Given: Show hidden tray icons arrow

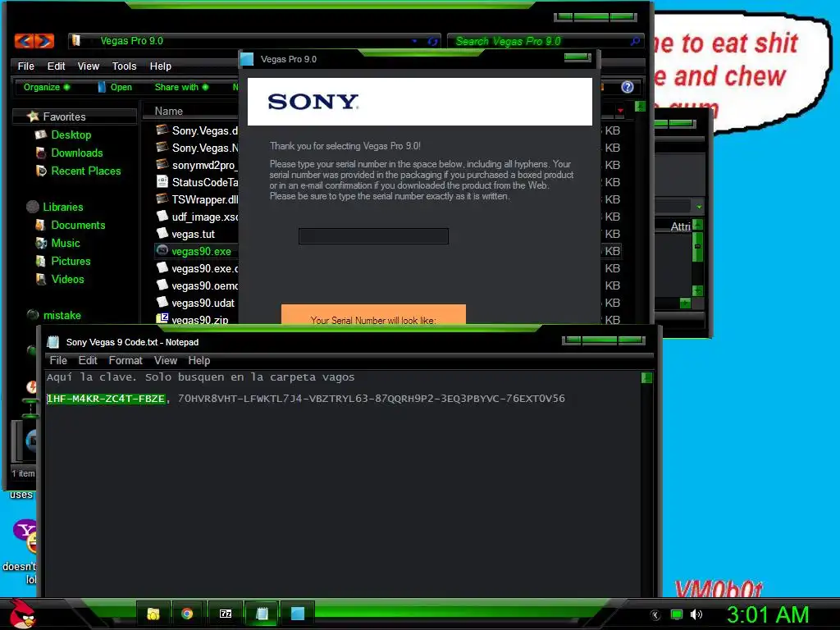Looking at the screenshot, I should tap(655, 615).
